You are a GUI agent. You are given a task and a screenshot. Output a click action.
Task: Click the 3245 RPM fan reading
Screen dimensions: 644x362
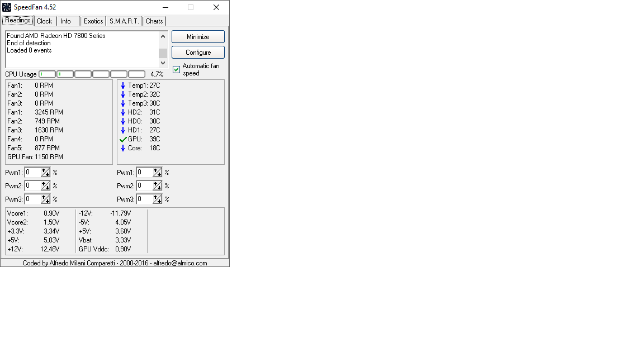(x=49, y=112)
